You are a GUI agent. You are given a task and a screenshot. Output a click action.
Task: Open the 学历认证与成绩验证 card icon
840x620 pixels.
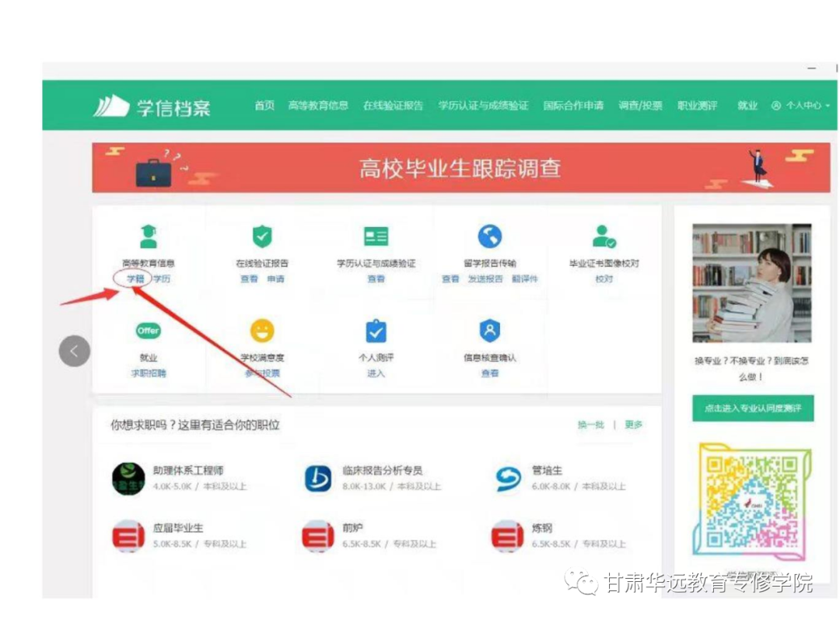pos(376,236)
